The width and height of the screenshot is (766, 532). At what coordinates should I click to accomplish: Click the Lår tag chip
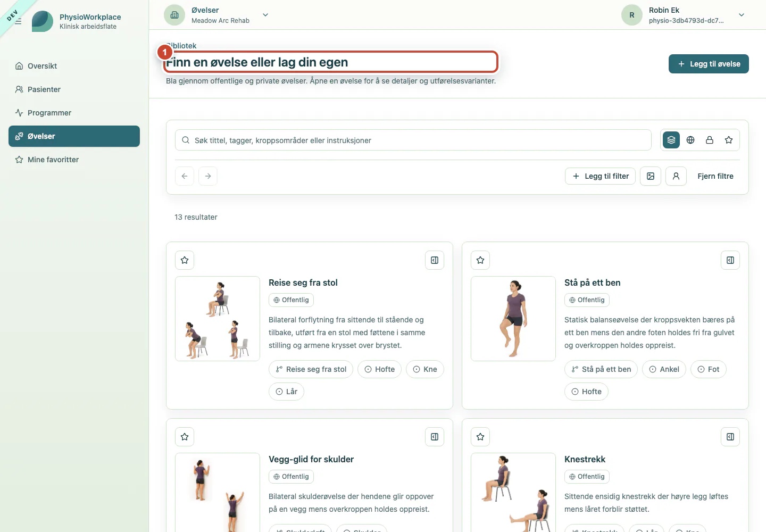286,392
